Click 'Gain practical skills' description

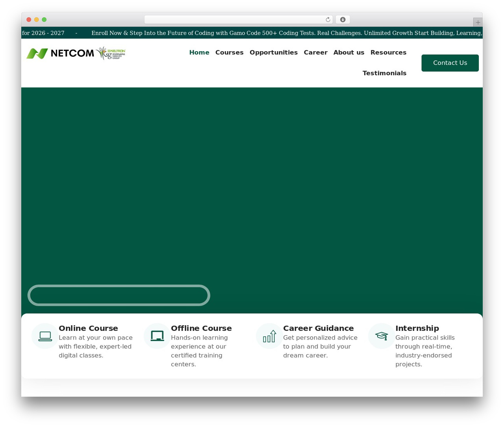pyautogui.click(x=425, y=351)
